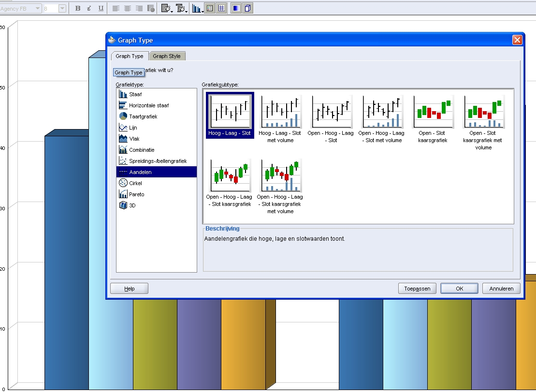Toggle the 3D view toolbar icon
The height and width of the screenshot is (392, 536).
point(248,8)
